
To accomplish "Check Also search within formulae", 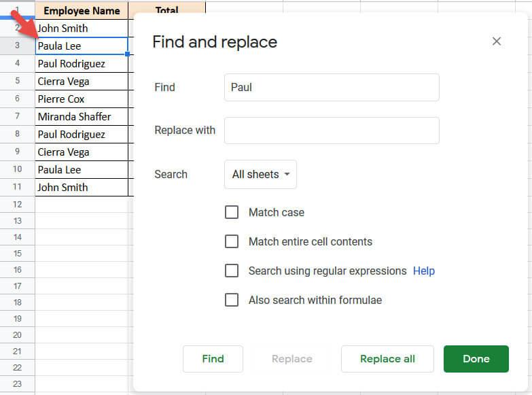I will pyautogui.click(x=232, y=300).
